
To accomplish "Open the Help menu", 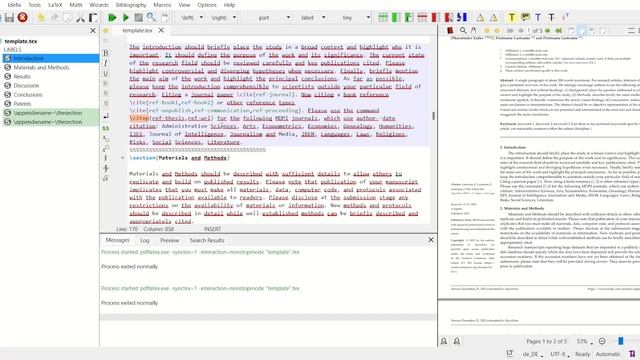I will (229, 5).
